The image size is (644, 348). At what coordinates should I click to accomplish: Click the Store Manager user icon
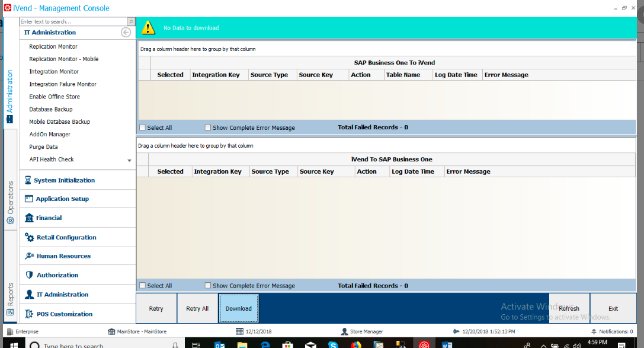point(344,331)
